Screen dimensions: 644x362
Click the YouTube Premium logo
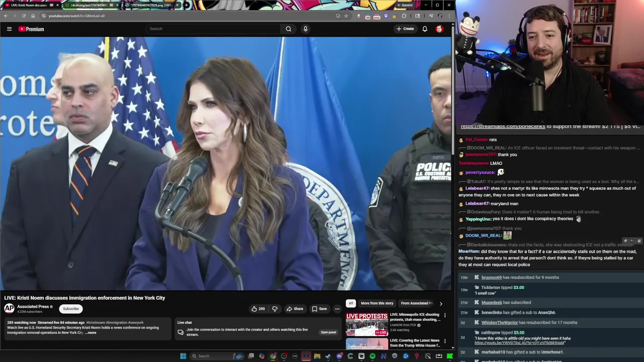(31, 29)
